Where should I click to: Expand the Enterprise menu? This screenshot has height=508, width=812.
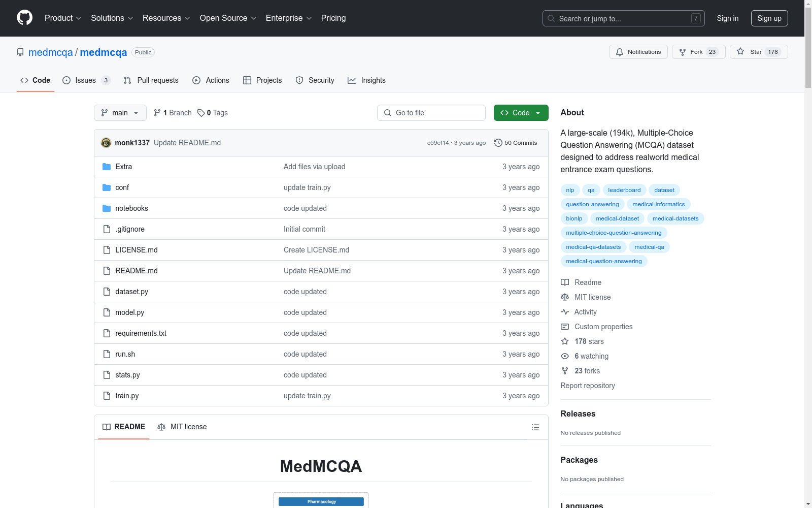[289, 18]
